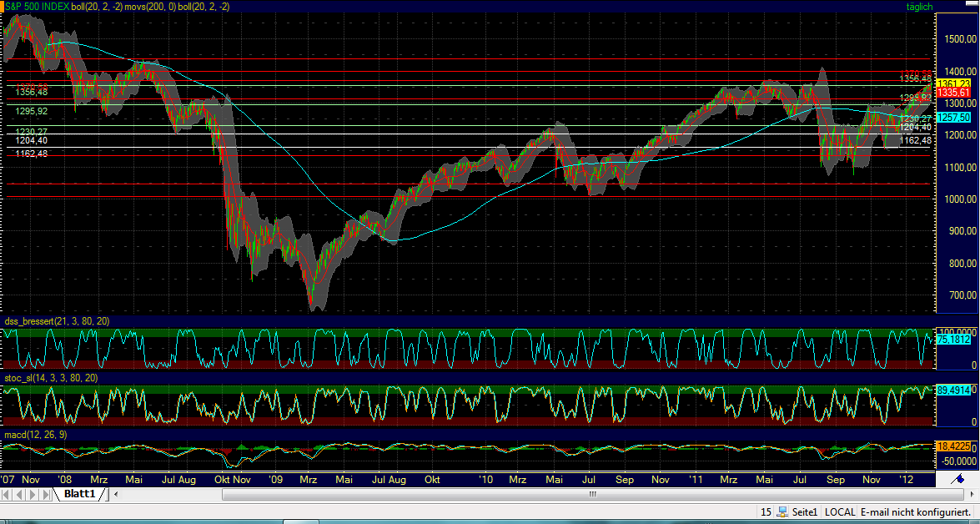Click LOCAL in the status bar
The image size is (980, 524).
click(841, 511)
